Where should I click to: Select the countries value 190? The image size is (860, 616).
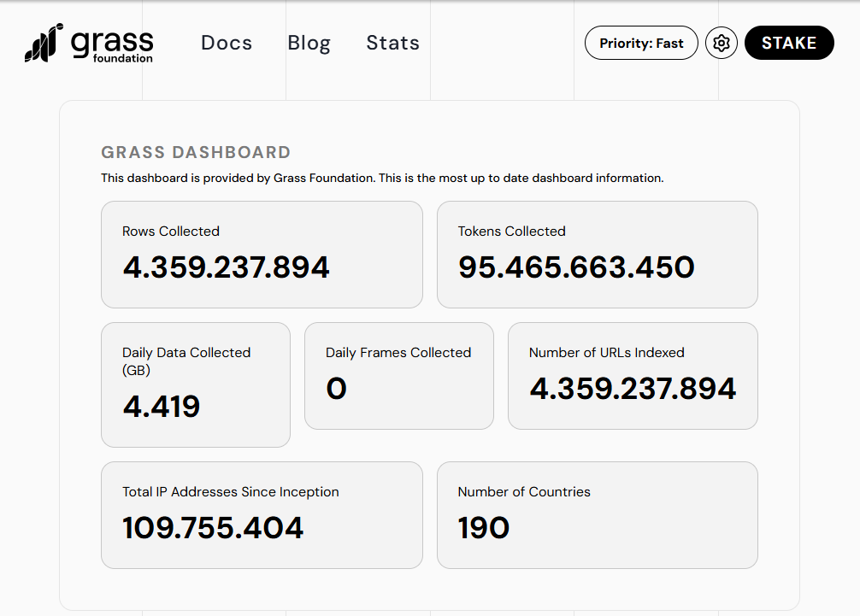point(484,528)
